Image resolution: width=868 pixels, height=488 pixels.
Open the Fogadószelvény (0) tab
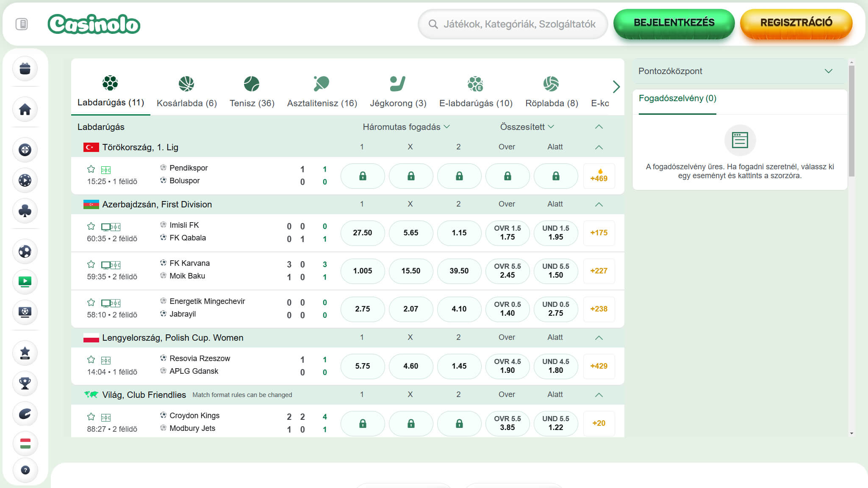[x=677, y=99]
